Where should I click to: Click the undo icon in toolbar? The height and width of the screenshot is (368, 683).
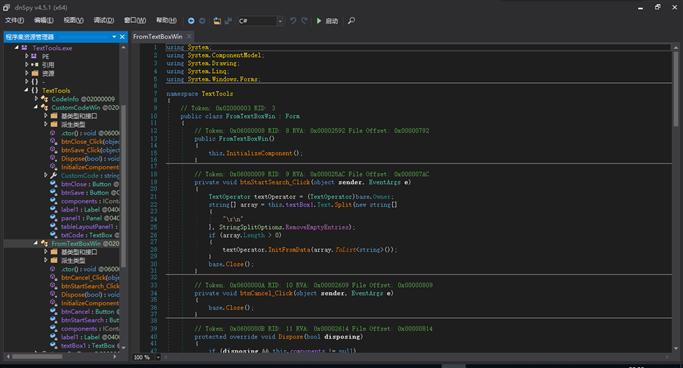coord(293,20)
